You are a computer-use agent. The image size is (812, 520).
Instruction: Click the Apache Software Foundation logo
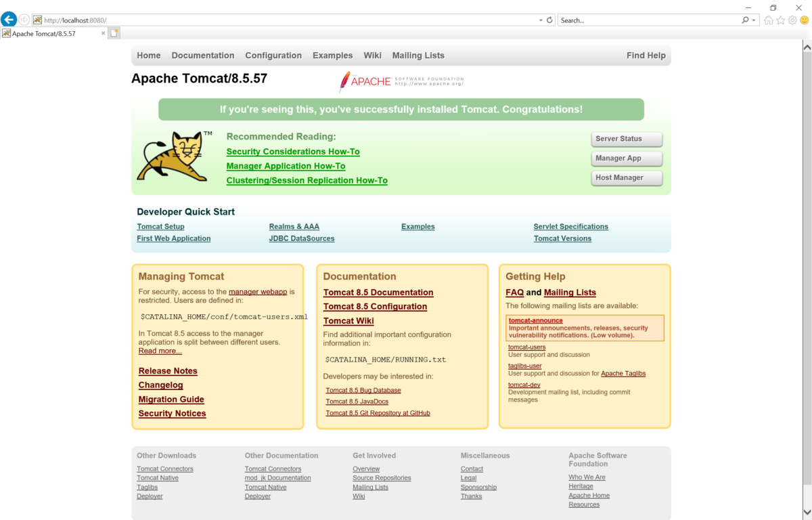[401, 81]
